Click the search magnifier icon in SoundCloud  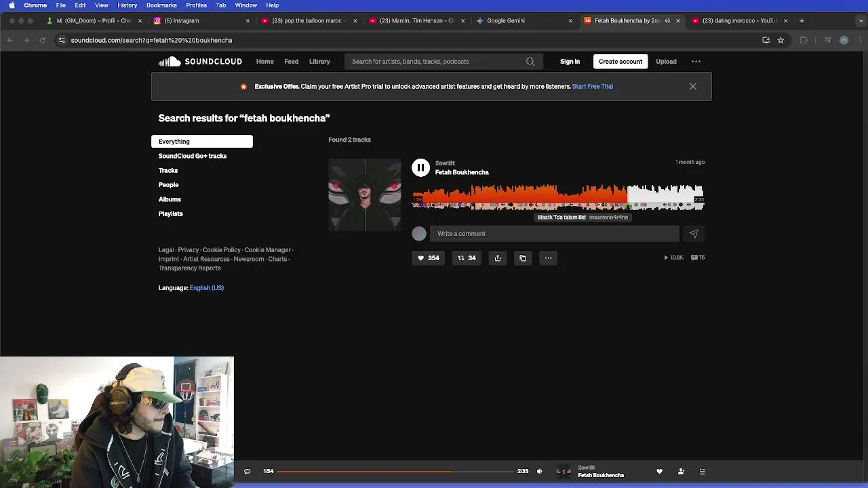530,62
